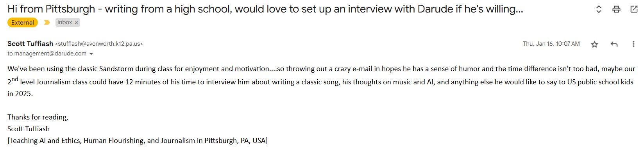Print this email using the printer icon
The height and width of the screenshot is (157, 644).
(x=616, y=9)
